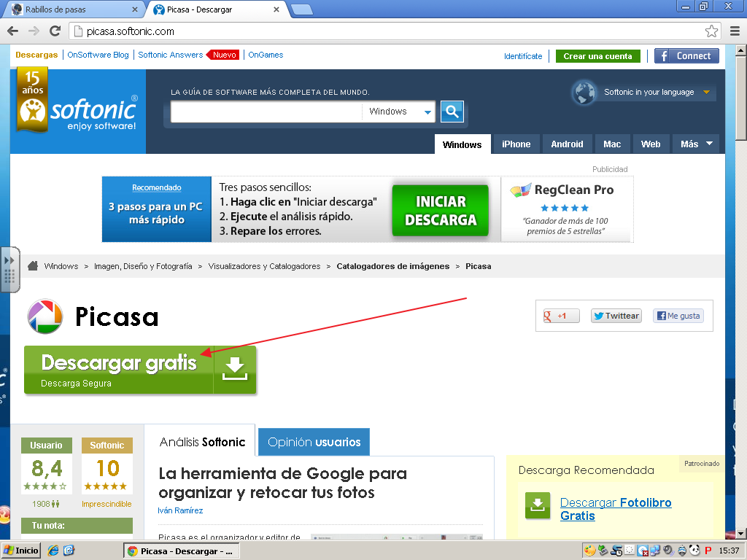This screenshot has width=747, height=560.
Task: Click Crear una cuenta button
Action: (598, 56)
